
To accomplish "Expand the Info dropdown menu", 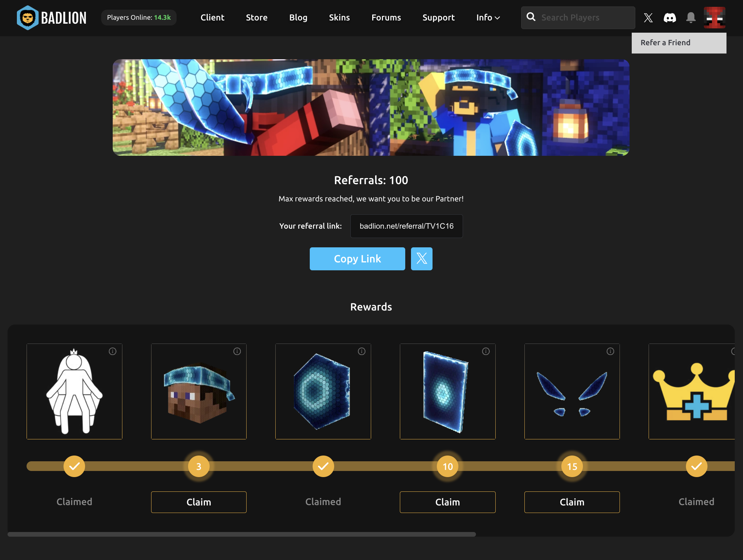I will pos(488,18).
